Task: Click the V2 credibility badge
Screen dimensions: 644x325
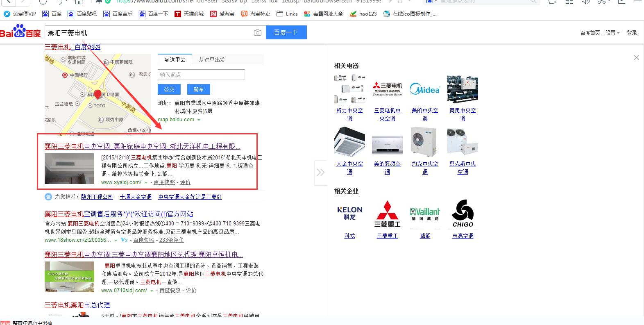Action: tap(124, 240)
